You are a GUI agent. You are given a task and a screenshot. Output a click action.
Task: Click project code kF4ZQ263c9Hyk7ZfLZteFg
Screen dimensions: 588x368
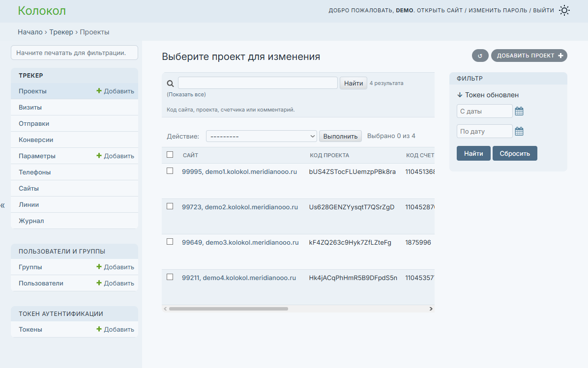pyautogui.click(x=350, y=242)
